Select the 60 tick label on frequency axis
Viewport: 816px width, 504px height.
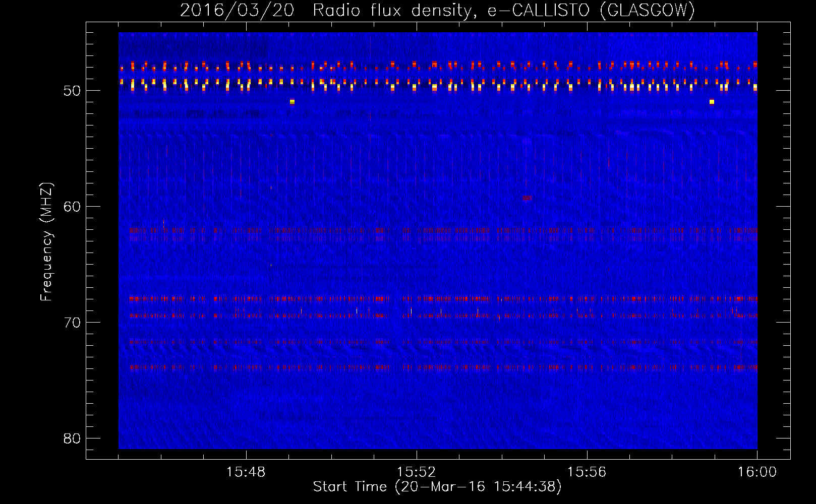(72, 207)
